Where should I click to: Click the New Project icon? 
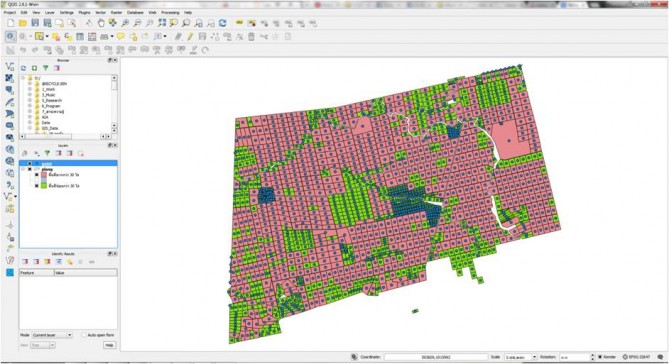click(11, 23)
